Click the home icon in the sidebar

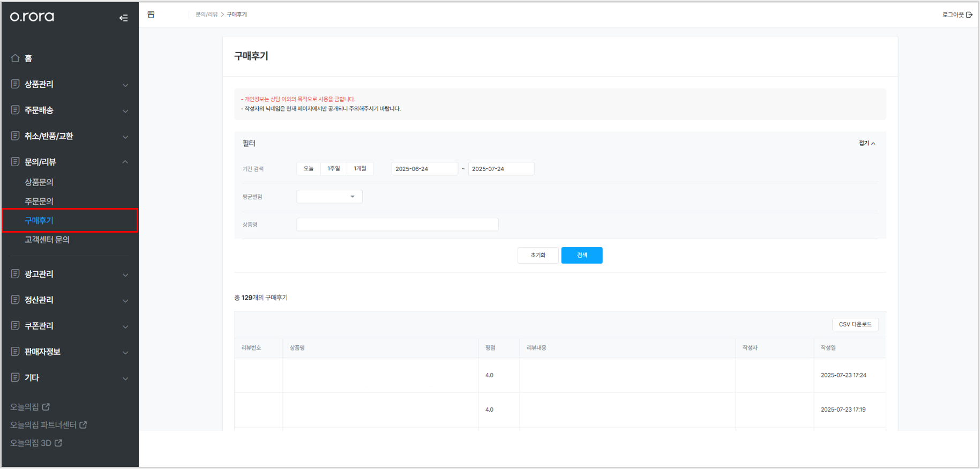tap(15, 58)
